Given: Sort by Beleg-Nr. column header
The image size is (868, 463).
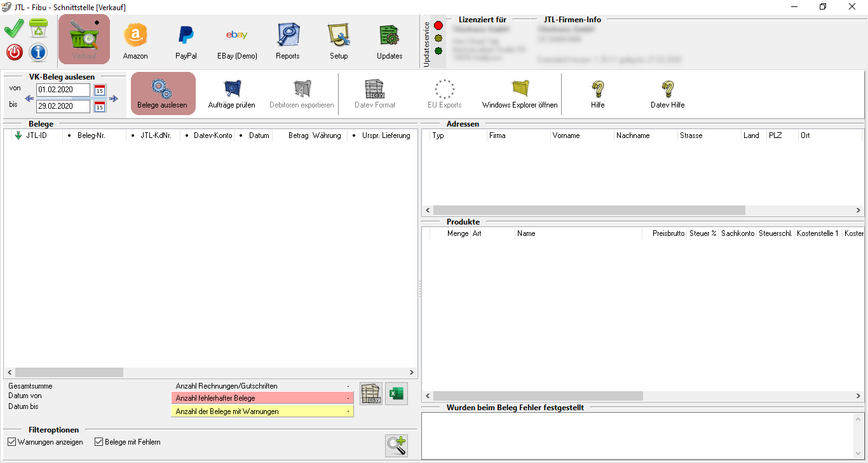Looking at the screenshot, I should [x=92, y=135].
